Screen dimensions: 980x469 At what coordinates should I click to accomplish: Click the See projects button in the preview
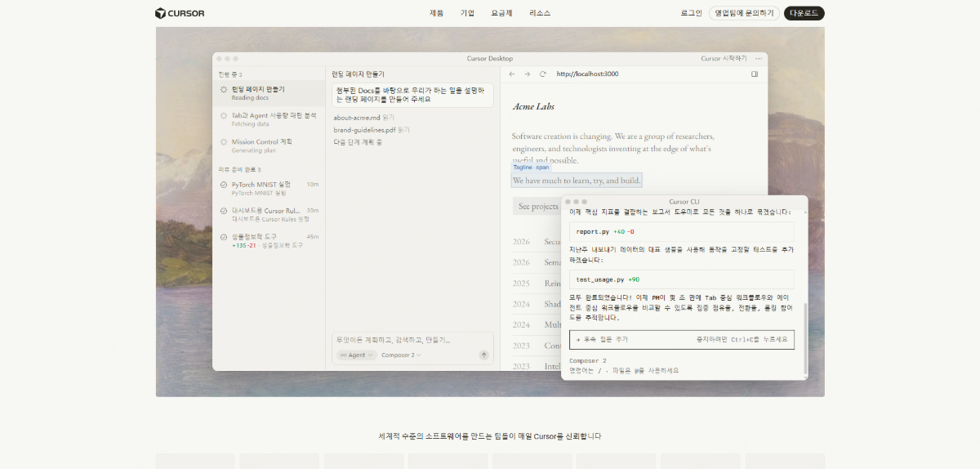(x=537, y=207)
